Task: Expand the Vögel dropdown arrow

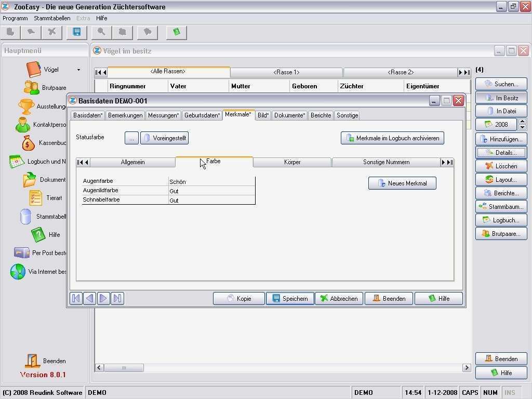Action: pos(79,70)
